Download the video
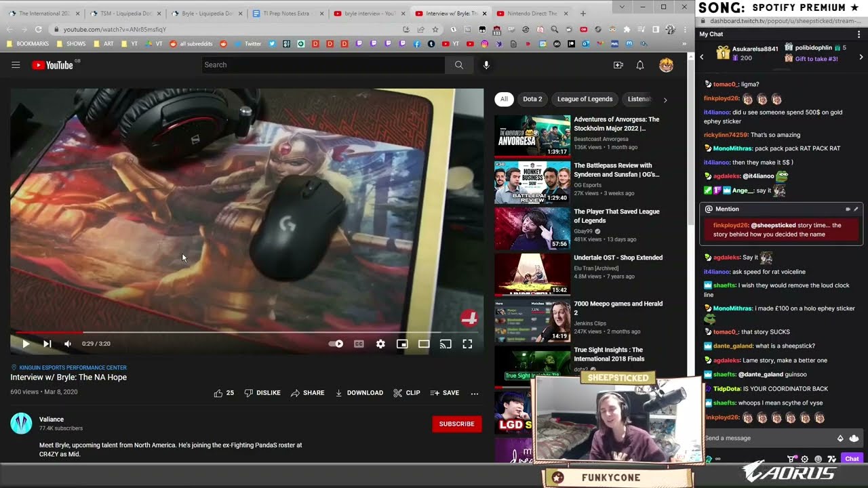868x488 pixels. [x=359, y=393]
